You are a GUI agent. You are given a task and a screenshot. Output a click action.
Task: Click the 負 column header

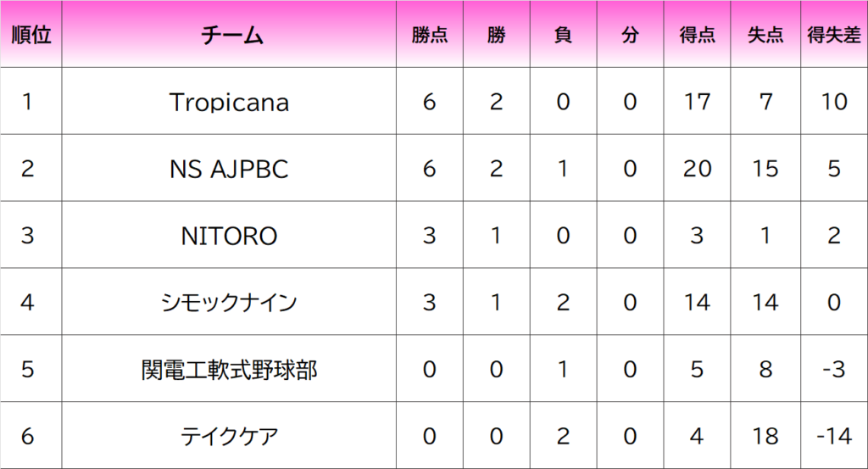563,34
